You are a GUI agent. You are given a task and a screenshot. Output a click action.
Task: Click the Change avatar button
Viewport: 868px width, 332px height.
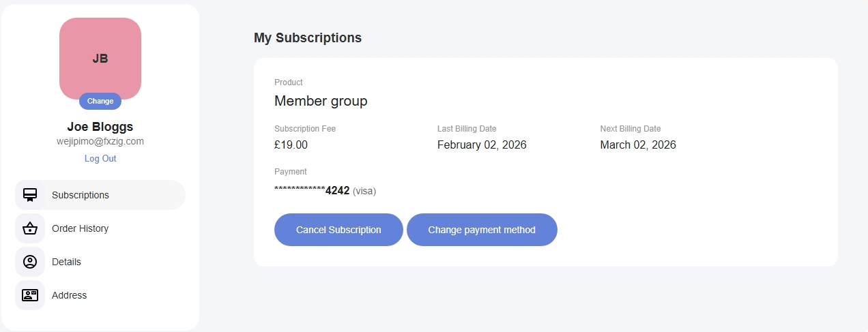click(100, 101)
